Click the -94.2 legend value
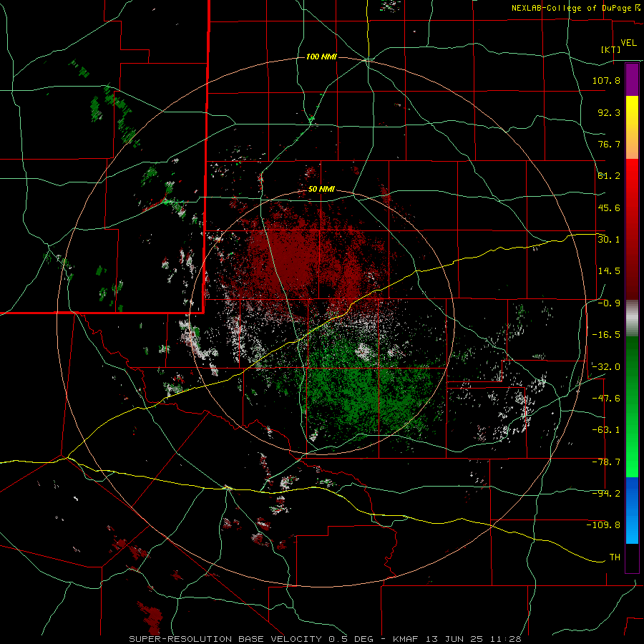 [606, 494]
